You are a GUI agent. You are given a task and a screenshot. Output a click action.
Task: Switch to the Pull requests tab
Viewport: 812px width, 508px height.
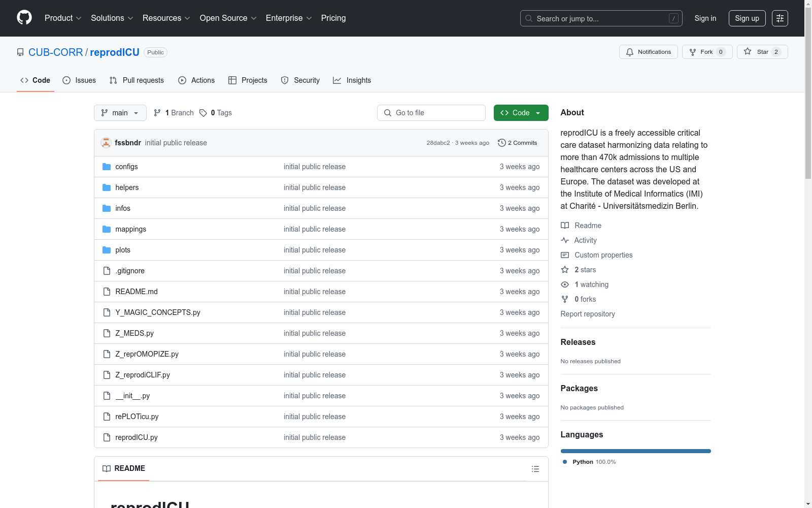click(x=137, y=80)
